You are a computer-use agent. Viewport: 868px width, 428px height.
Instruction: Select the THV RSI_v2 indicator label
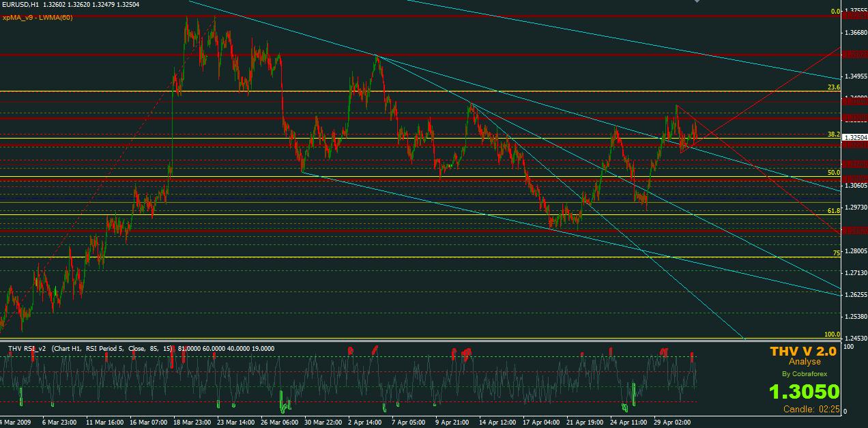pyautogui.click(x=27, y=348)
